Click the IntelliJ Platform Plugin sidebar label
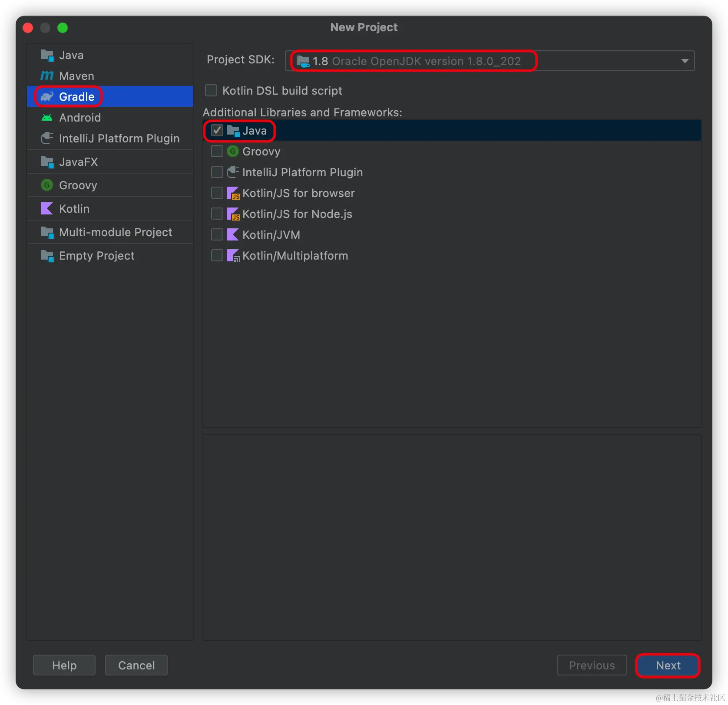This screenshot has width=728, height=705. [x=119, y=138]
